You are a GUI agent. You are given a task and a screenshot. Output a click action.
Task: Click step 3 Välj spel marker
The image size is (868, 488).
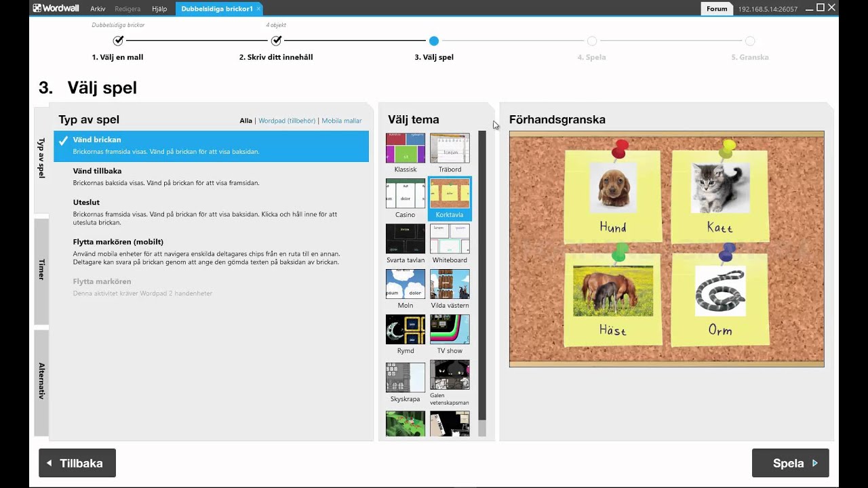[x=434, y=41]
